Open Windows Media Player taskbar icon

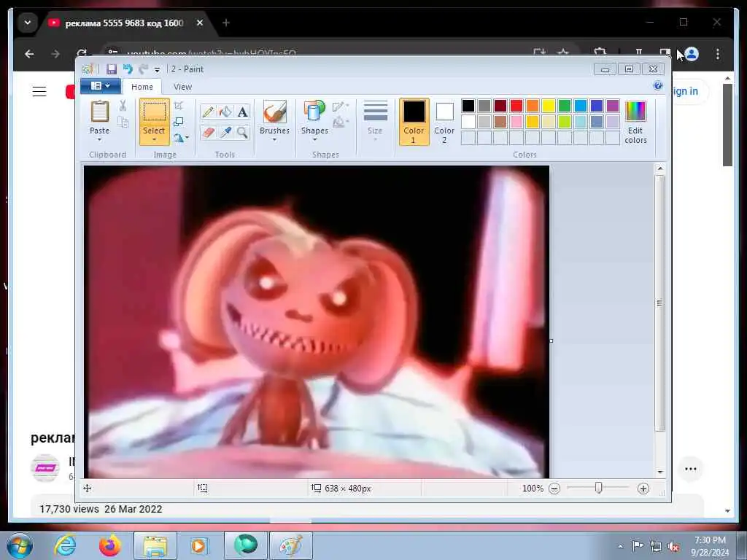coord(199,545)
